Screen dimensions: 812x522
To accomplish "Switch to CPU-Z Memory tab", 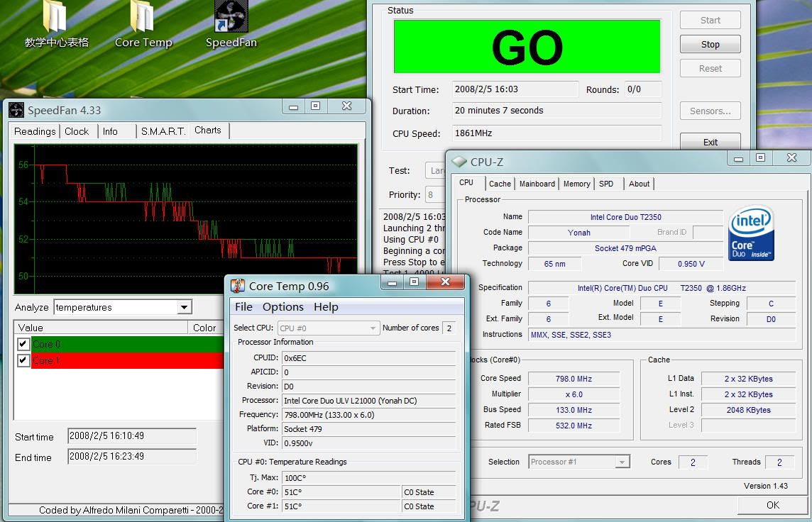I will pyautogui.click(x=576, y=184).
